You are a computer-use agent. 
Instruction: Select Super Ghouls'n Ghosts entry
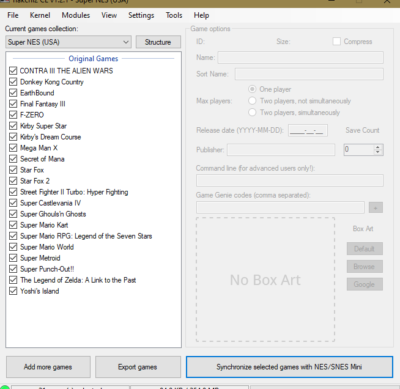click(x=53, y=214)
